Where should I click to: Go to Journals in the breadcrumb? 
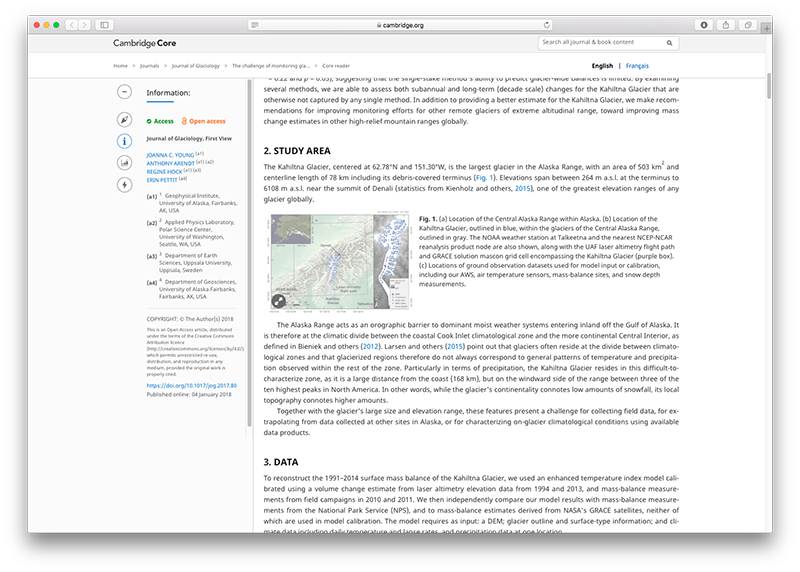pyautogui.click(x=150, y=65)
